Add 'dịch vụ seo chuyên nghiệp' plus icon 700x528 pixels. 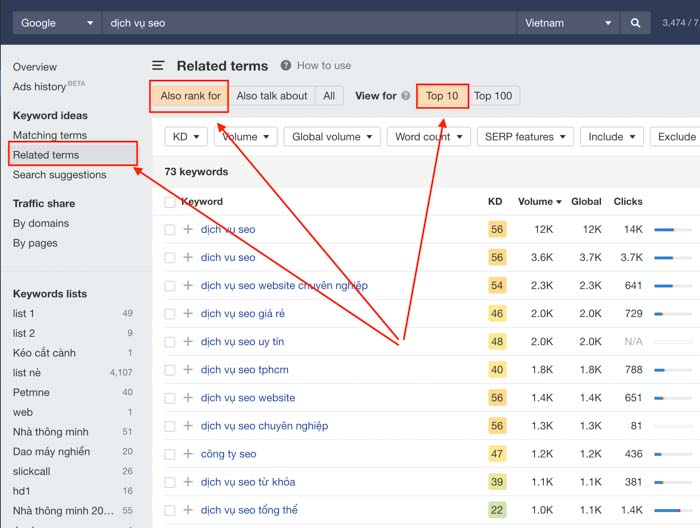188,426
